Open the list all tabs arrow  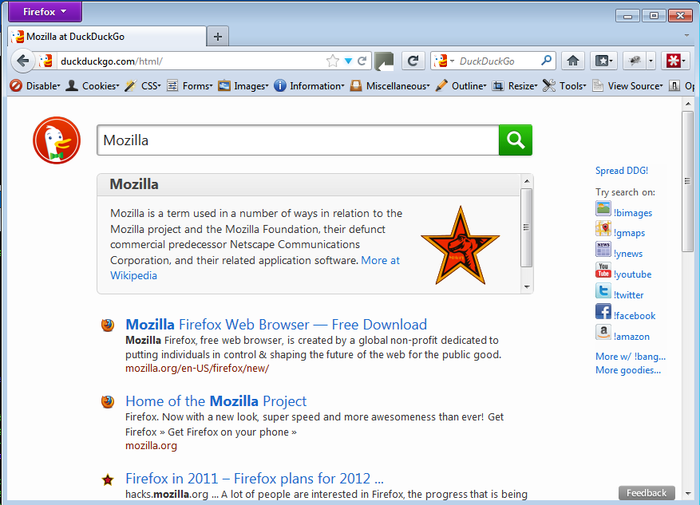[x=686, y=35]
